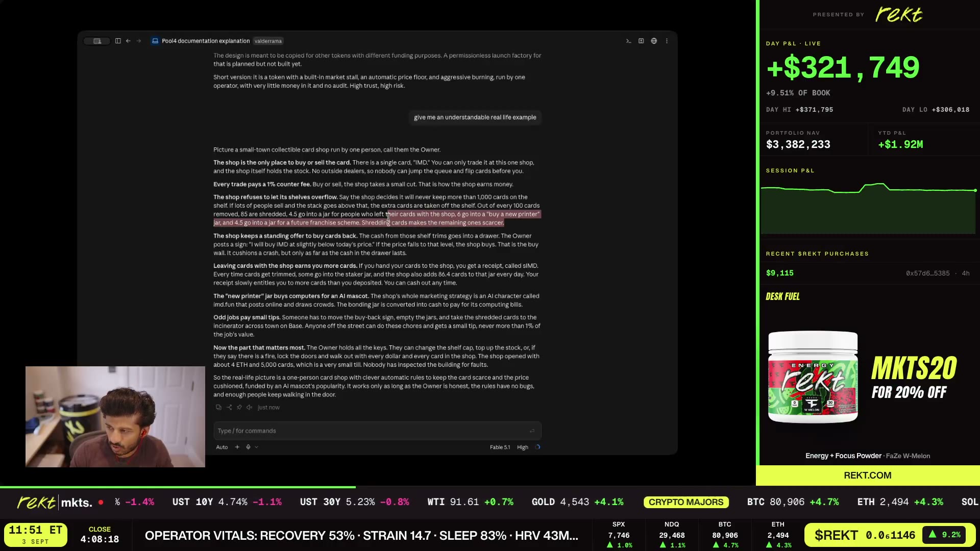Open the Fable 5.1 model selector
Viewport: 980px width, 551px height.
click(500, 447)
